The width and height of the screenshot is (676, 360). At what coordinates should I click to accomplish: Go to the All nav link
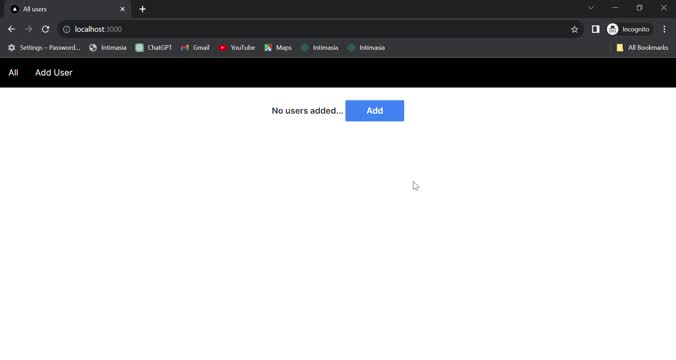tap(13, 73)
